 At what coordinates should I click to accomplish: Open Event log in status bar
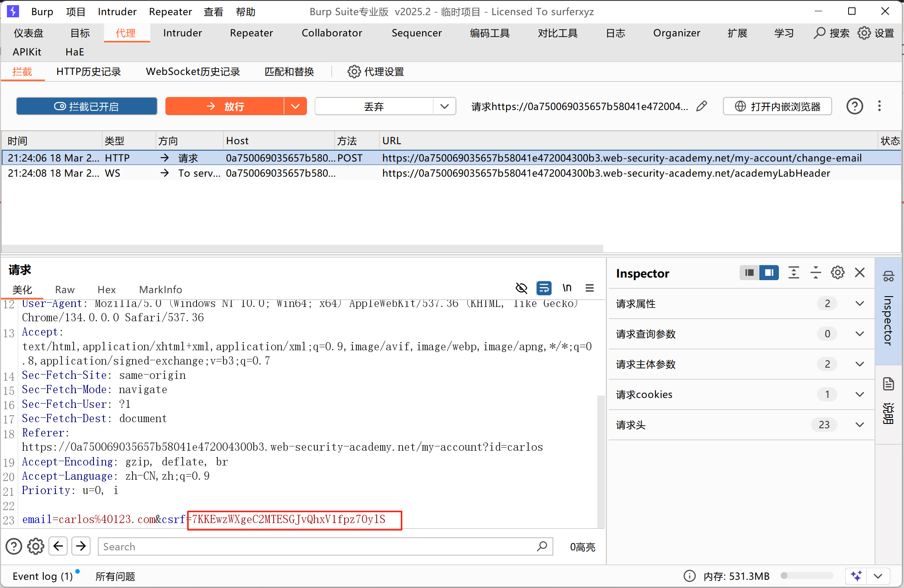click(42, 576)
